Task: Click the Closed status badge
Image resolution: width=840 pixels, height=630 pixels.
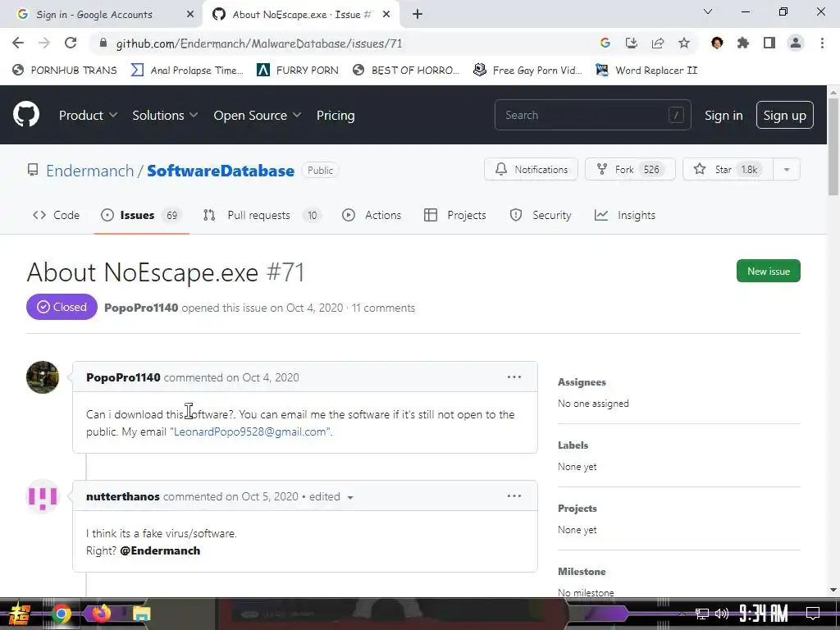Action: tap(62, 307)
